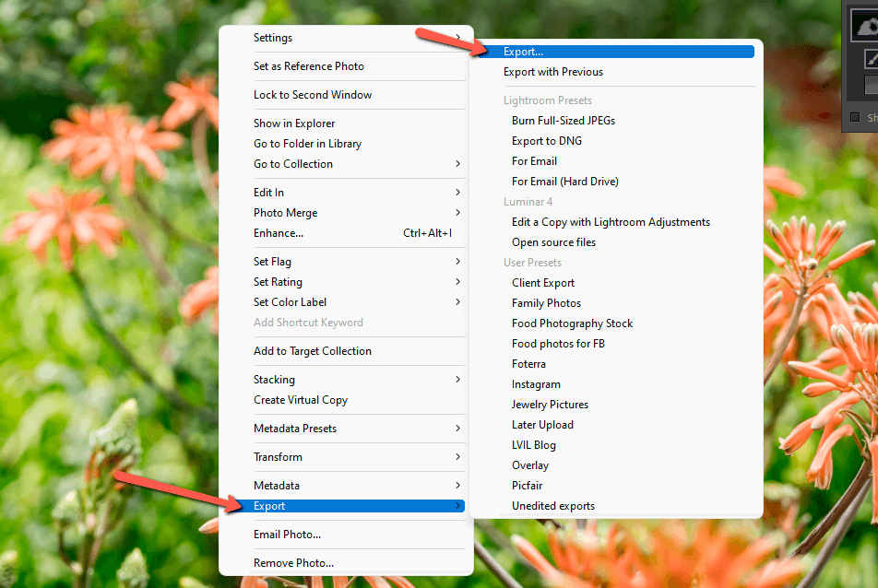Select the Client Export preset
Viewport: 878px width, 588px height.
click(x=616, y=283)
